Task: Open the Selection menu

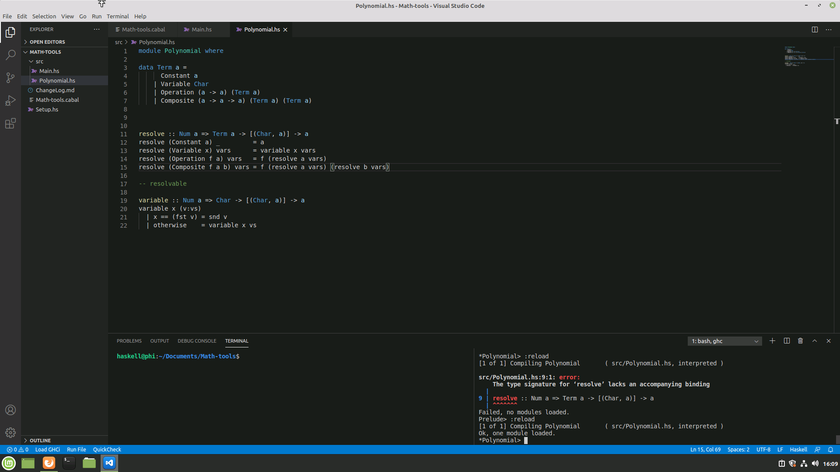Action: (x=44, y=16)
